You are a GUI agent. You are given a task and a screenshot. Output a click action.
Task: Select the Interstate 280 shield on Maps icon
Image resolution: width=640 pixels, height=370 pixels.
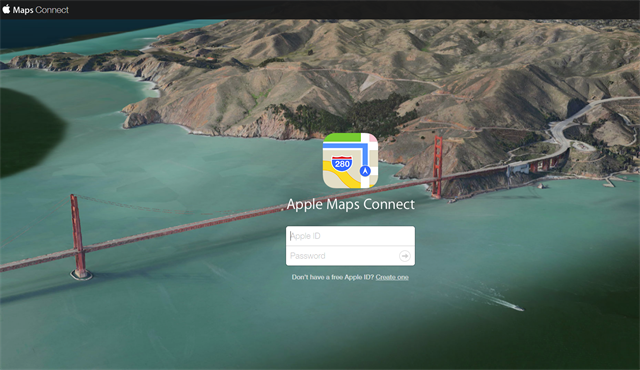(x=342, y=164)
